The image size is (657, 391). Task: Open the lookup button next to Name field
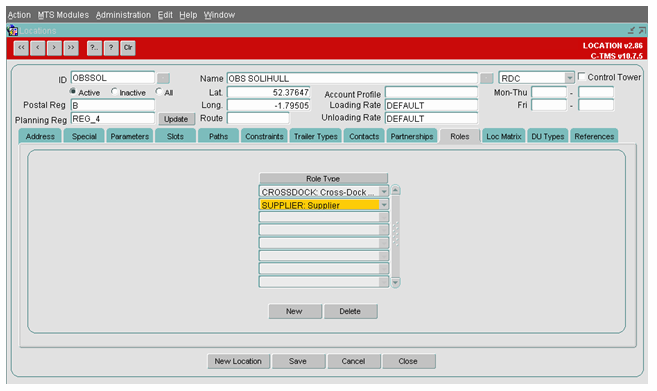(486, 78)
